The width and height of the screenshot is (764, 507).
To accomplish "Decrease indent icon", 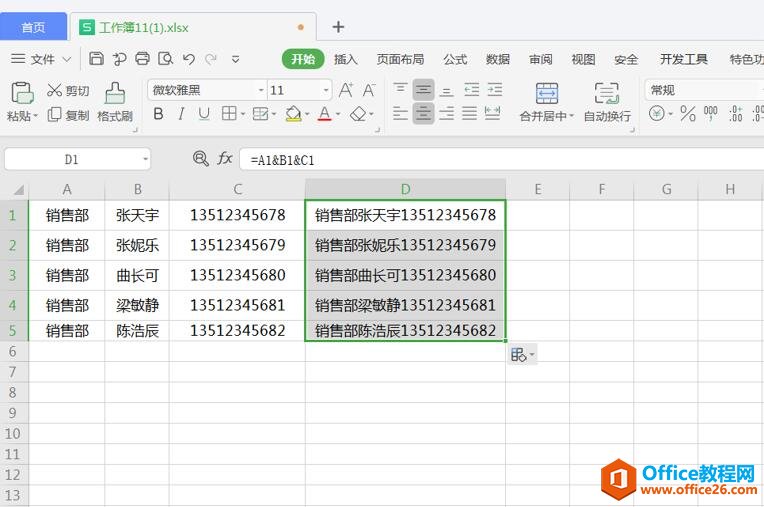I will [x=471, y=90].
